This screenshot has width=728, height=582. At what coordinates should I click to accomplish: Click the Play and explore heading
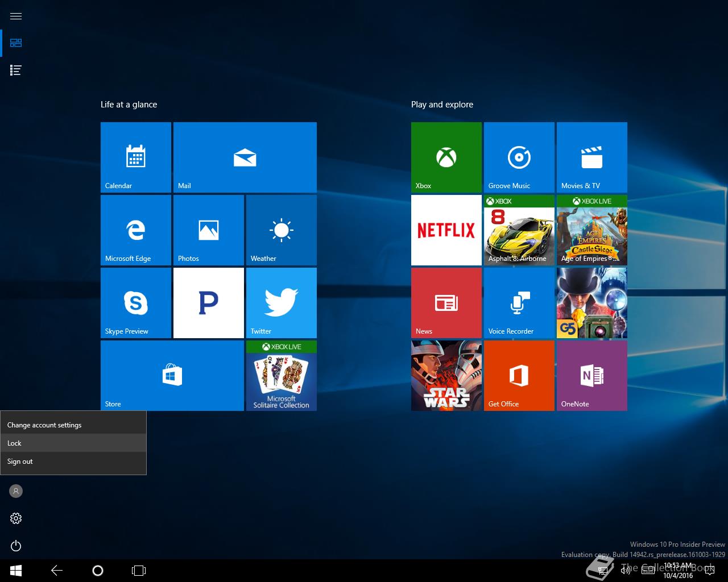pos(442,105)
